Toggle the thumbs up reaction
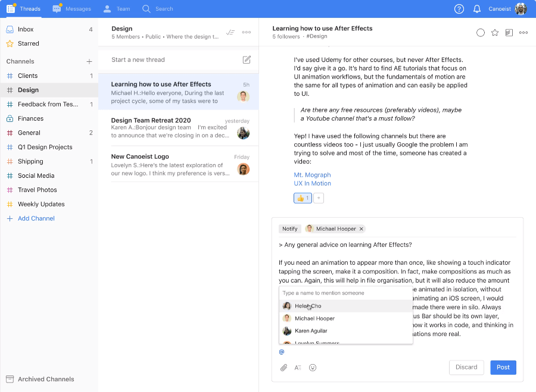 click(303, 198)
